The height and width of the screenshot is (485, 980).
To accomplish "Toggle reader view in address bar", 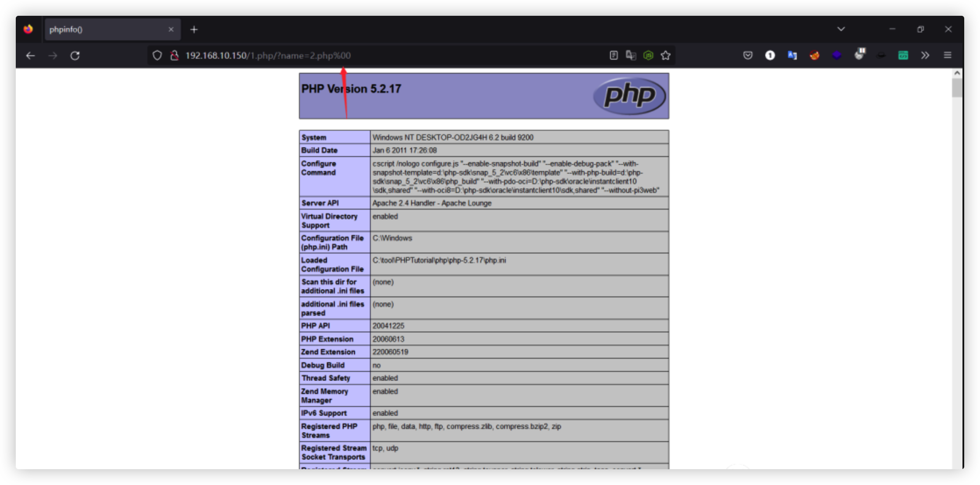I will click(x=614, y=56).
